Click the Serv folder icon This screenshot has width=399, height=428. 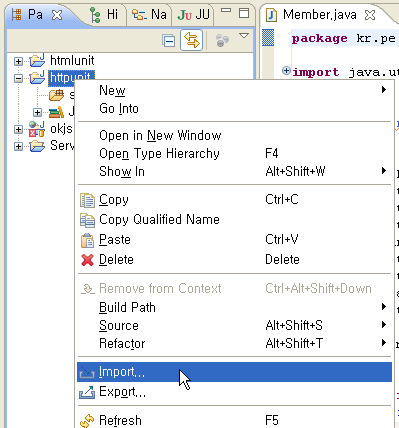[37, 146]
